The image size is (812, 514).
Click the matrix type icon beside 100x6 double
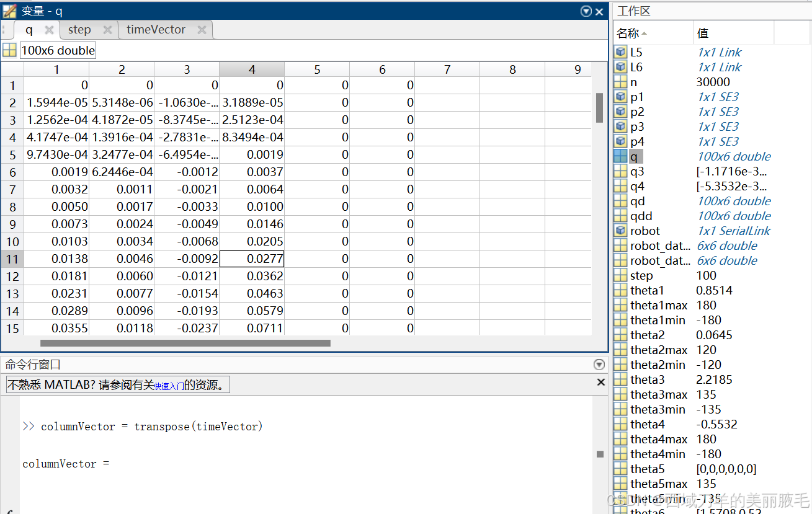coord(9,50)
